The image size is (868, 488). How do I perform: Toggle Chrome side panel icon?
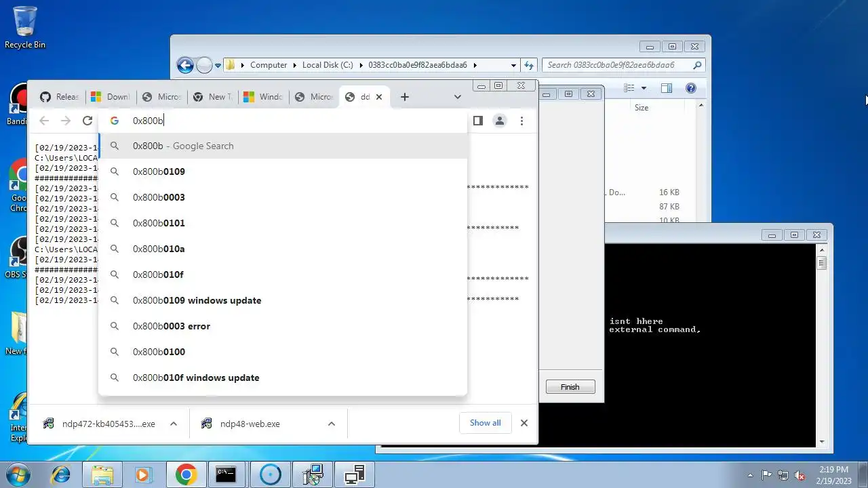(x=478, y=121)
